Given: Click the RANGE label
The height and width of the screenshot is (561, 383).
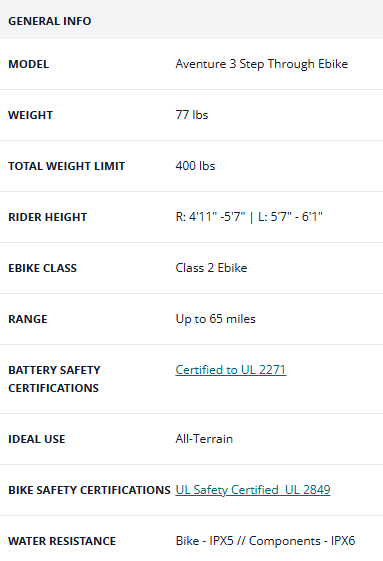Looking at the screenshot, I should tap(28, 319).
